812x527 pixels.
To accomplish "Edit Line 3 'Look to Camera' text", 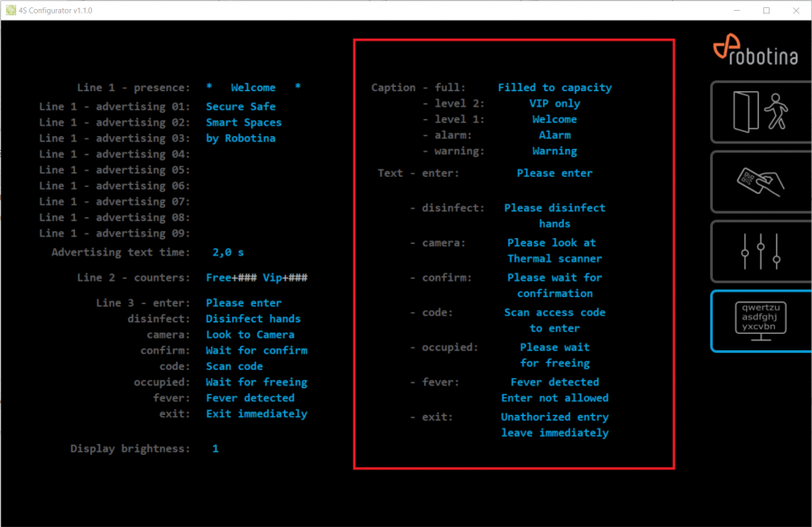I will 250,335.
